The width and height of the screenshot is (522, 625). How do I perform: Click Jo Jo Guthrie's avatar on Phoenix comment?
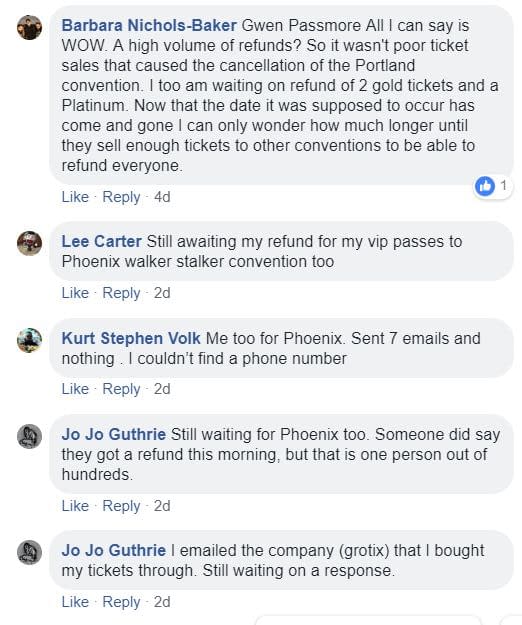(x=29, y=436)
